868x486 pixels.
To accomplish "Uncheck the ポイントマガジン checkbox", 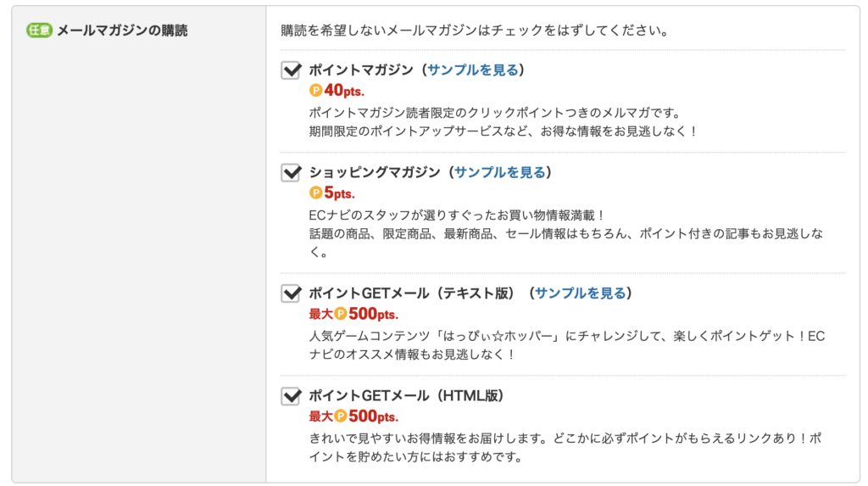I will [291, 70].
